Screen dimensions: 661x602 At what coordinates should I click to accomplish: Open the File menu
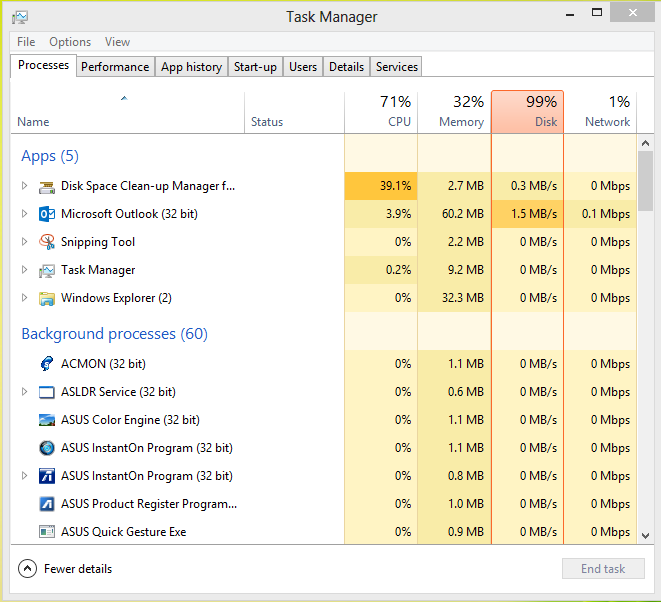[26, 42]
